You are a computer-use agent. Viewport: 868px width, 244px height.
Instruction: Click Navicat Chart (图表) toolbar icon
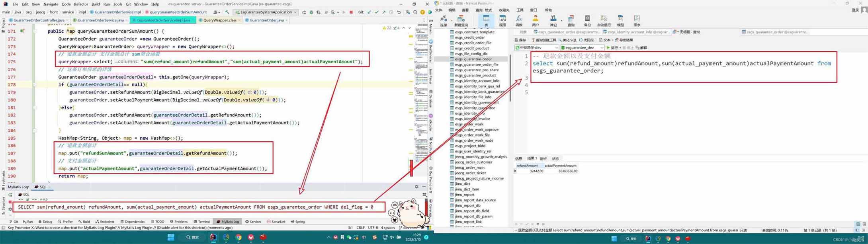[x=637, y=21]
